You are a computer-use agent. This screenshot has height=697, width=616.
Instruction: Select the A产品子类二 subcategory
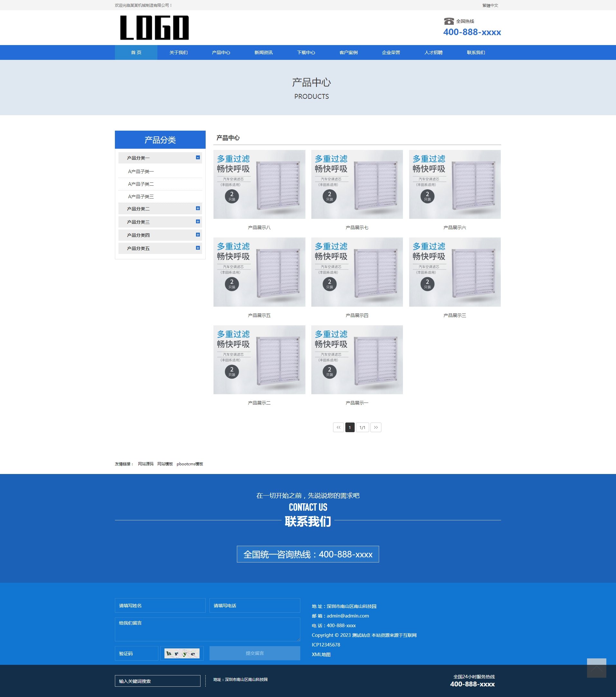click(x=141, y=184)
